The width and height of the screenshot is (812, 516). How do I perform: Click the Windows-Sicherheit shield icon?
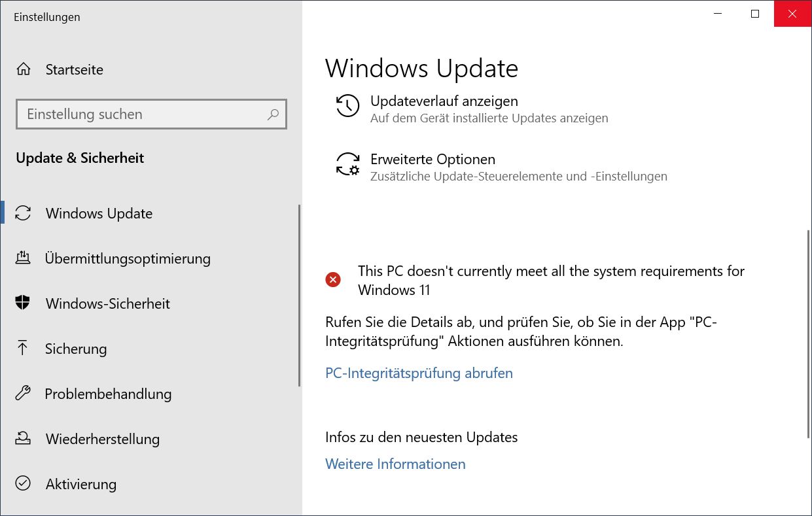pyautogui.click(x=23, y=303)
